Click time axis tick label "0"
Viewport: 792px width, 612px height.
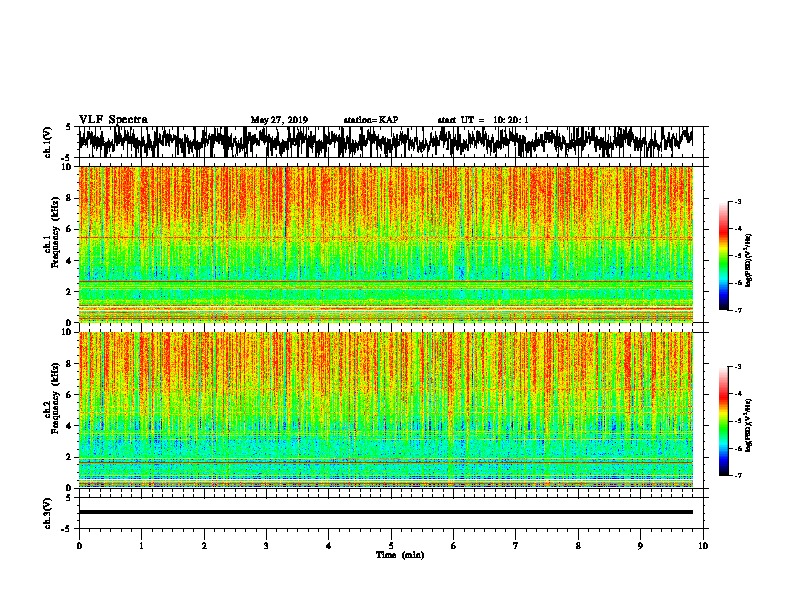coord(79,546)
